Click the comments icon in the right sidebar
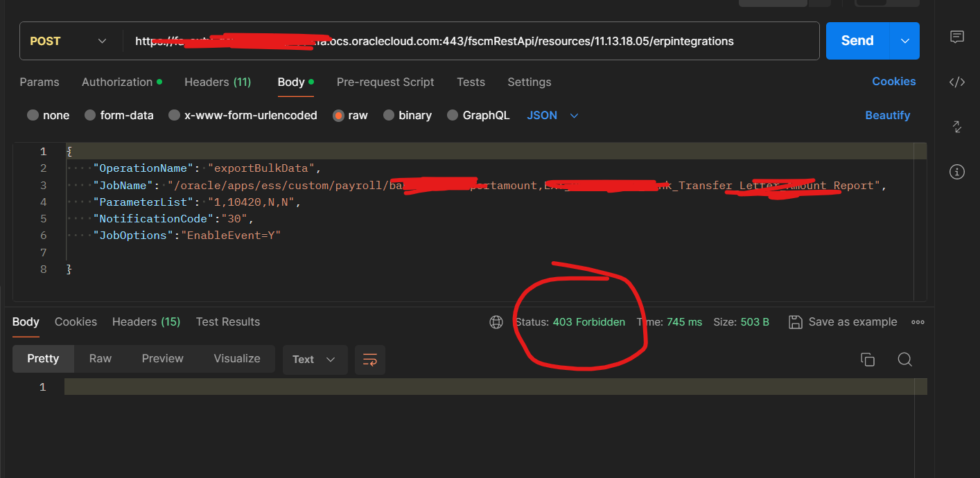The image size is (980, 478). pos(957,37)
